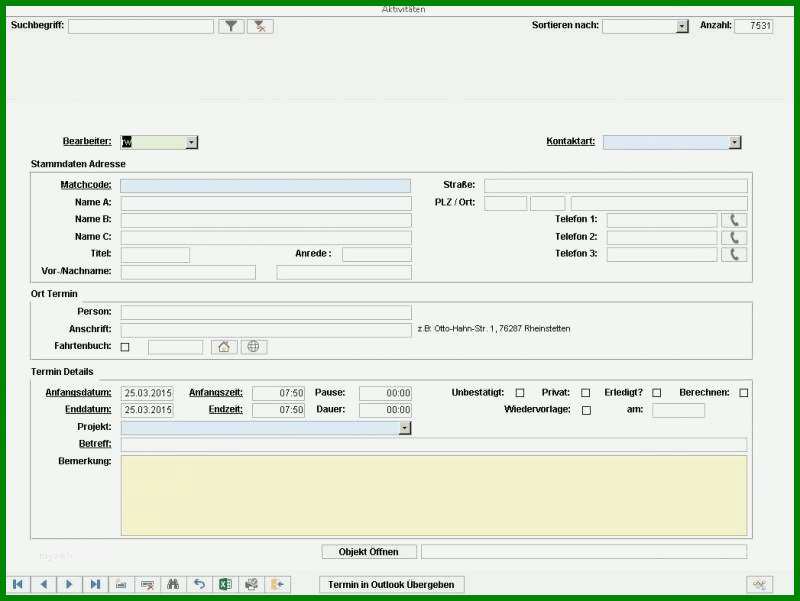Open the Kontaktart dropdown arrow
This screenshot has width=800, height=601.
735,142
